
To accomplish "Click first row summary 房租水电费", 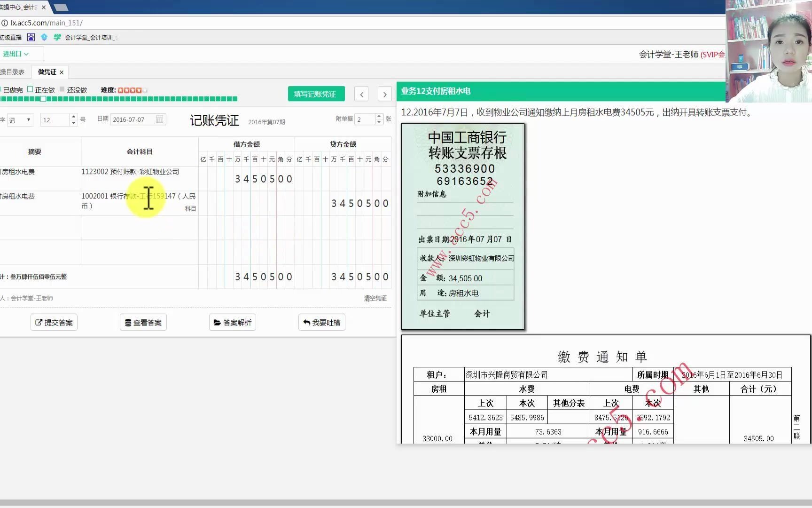I will [18, 172].
